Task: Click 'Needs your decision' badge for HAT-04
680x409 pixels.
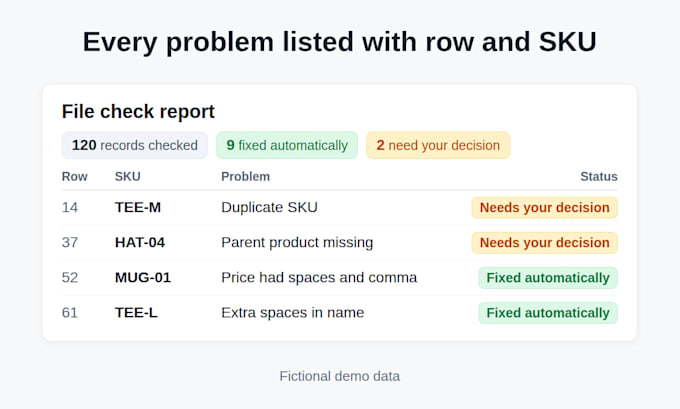Action: [x=545, y=243]
